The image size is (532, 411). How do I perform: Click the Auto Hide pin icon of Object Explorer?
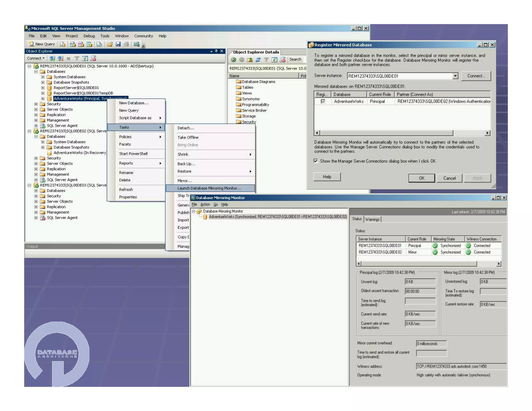(216, 51)
